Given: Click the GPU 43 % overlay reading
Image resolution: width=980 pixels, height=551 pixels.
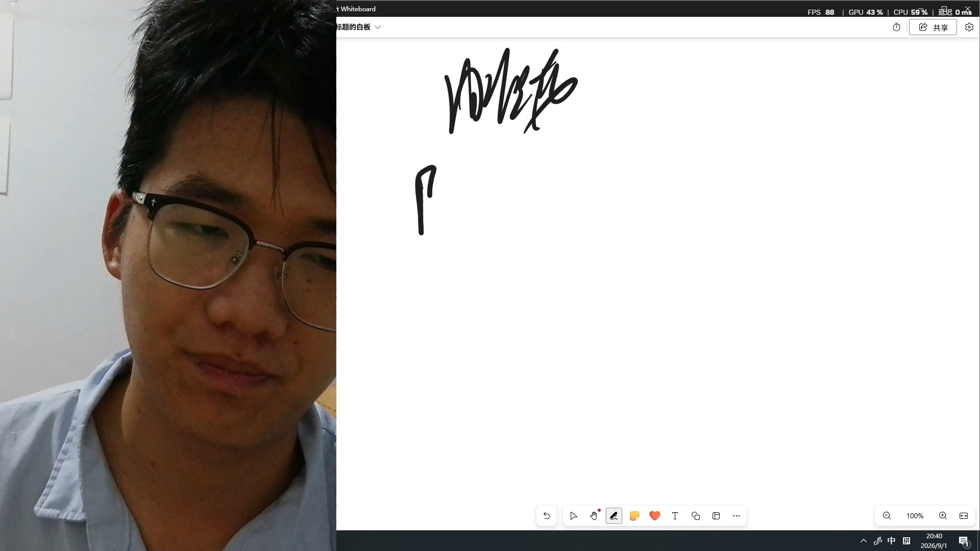Looking at the screenshot, I should pyautogui.click(x=866, y=12).
